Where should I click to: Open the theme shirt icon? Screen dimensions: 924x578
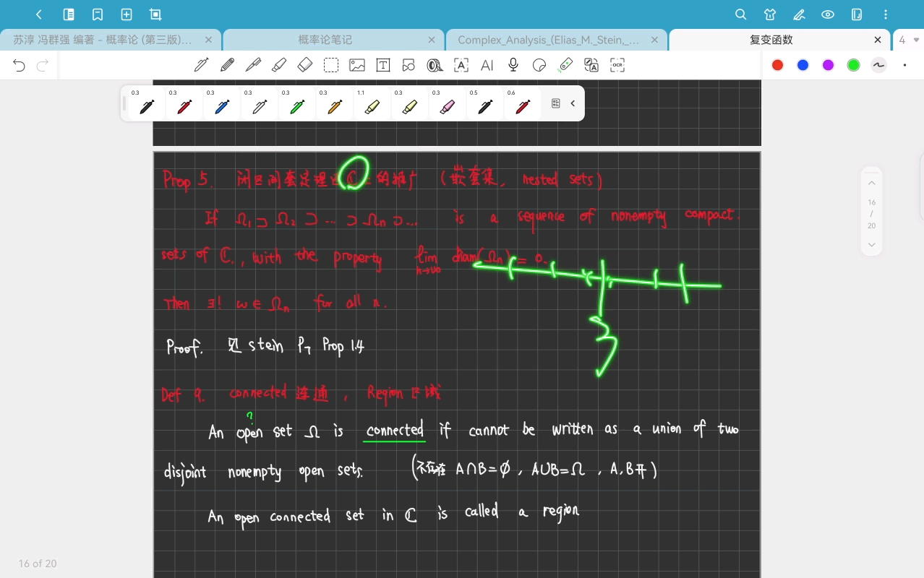[770, 14]
